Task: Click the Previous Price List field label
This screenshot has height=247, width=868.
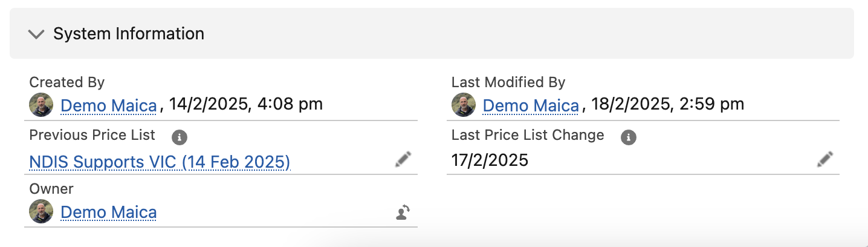Action: pyautogui.click(x=92, y=135)
